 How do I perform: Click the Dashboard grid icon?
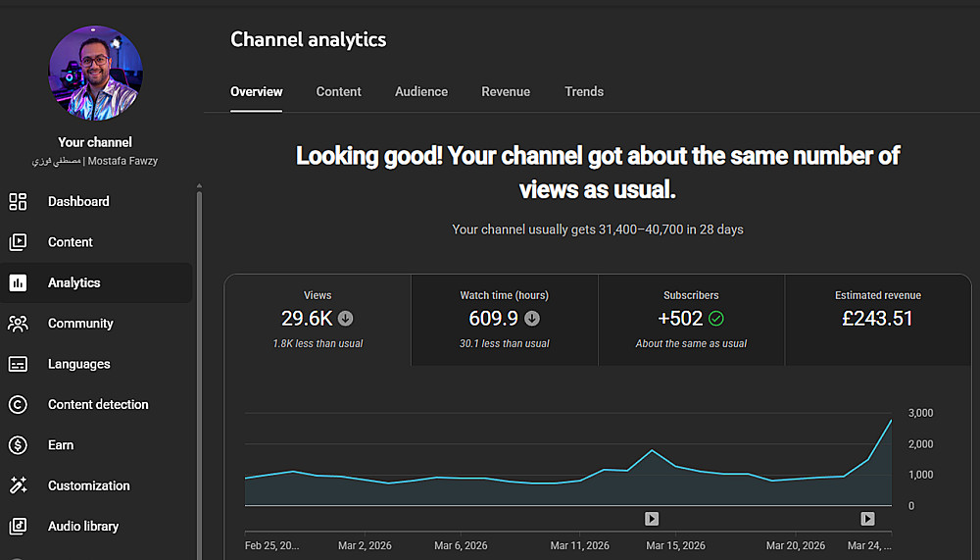[18, 201]
